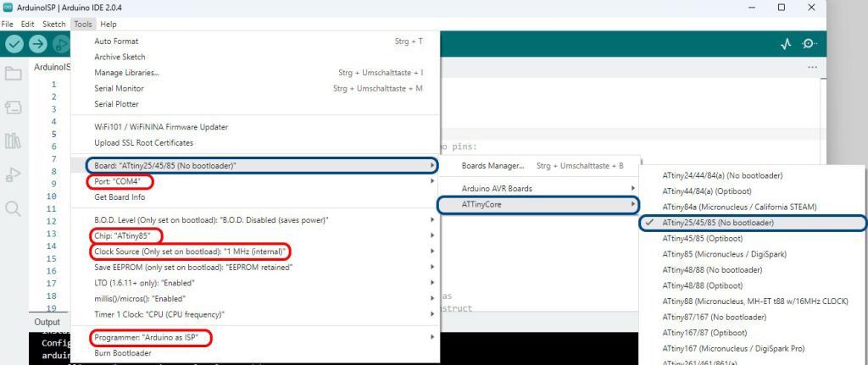
Task: Select ATtiny48/88 (No bootloader) board
Action: point(754,270)
